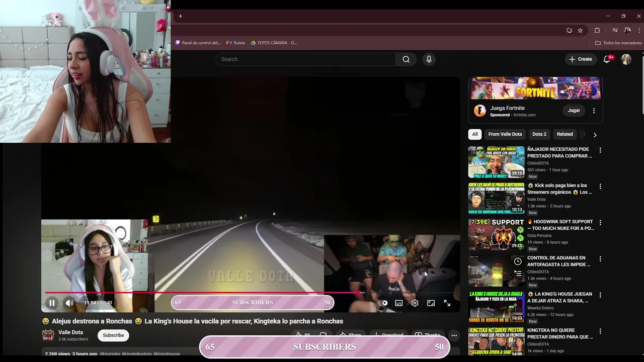Click Jugar on the Fortnite ad
The width and height of the screenshot is (644, 362).
(x=574, y=111)
